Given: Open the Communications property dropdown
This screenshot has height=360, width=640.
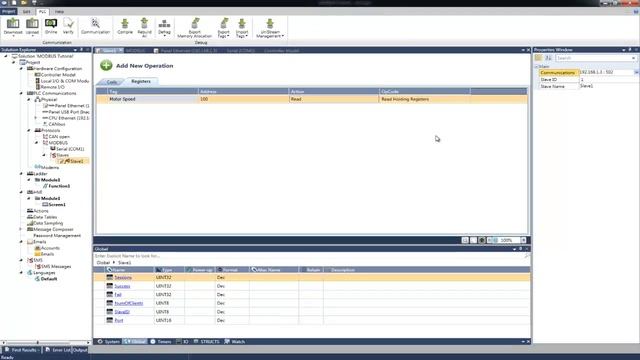Looking at the screenshot, I should click(x=636, y=72).
